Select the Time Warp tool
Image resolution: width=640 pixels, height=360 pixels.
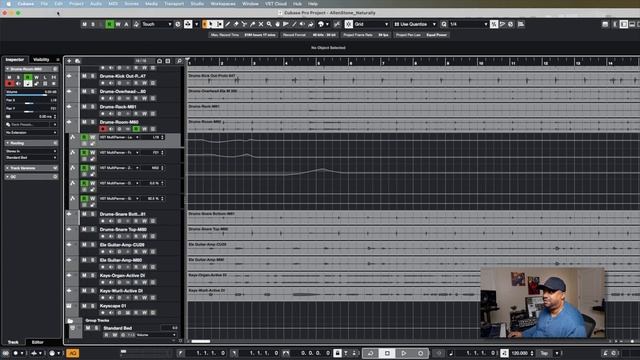[286, 24]
